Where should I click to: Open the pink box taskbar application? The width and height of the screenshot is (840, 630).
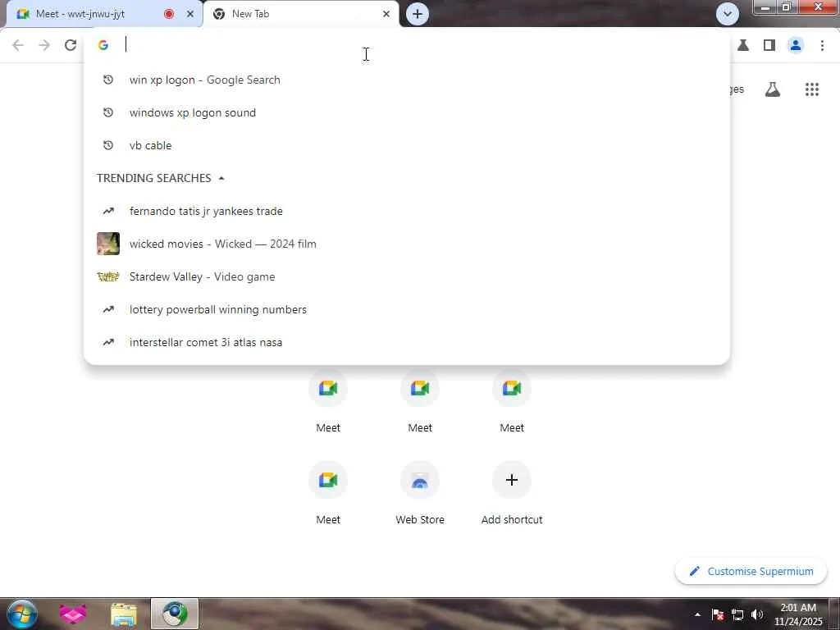coord(73,614)
